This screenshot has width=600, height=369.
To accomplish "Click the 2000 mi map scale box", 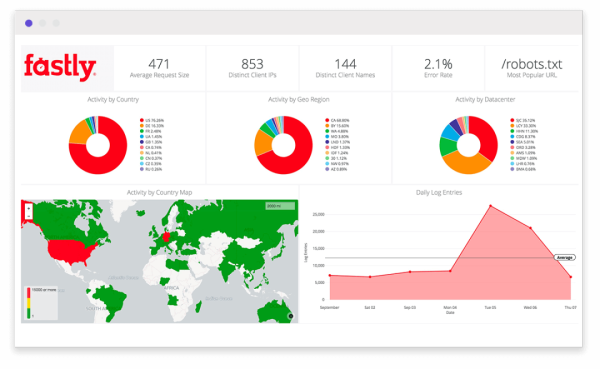I will tap(280, 206).
